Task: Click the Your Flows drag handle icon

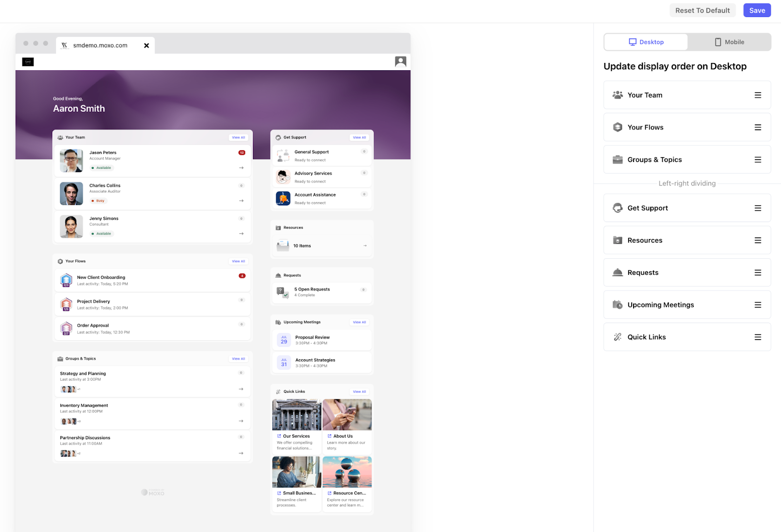Action: 758,127
